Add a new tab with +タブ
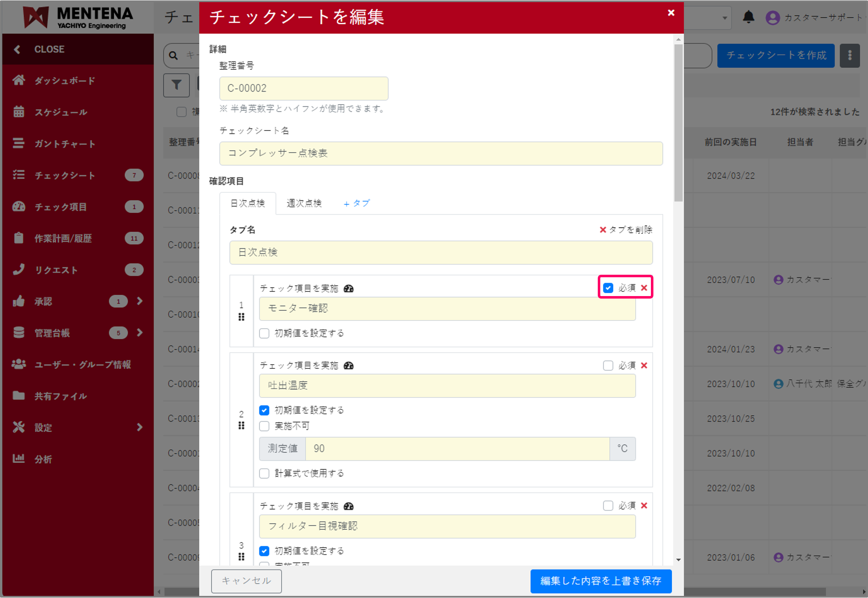Viewport: 868px width, 598px height. point(356,204)
